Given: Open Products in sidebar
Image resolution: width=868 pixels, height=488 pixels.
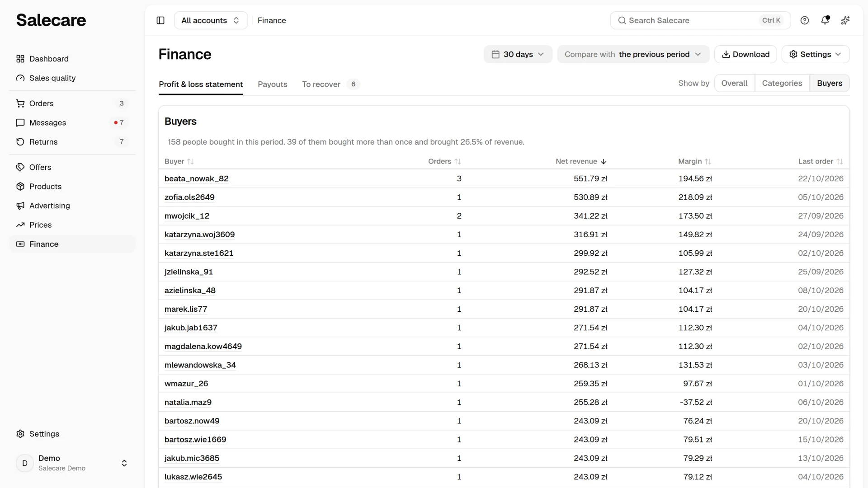Looking at the screenshot, I should coord(72,187).
